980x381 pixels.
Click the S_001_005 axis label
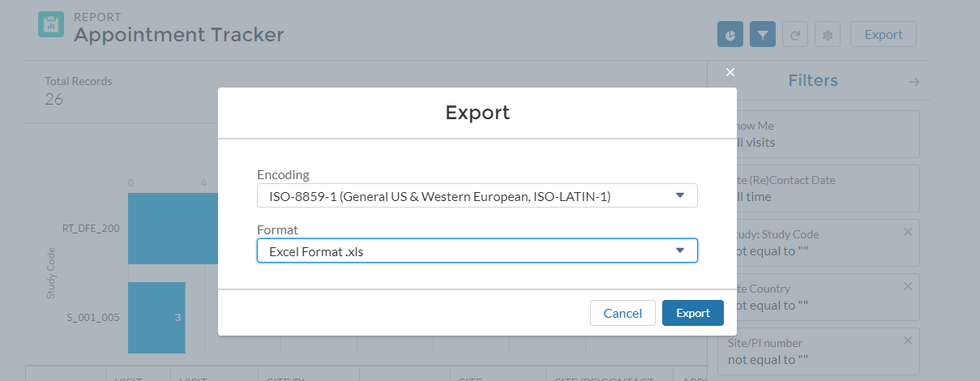93,318
